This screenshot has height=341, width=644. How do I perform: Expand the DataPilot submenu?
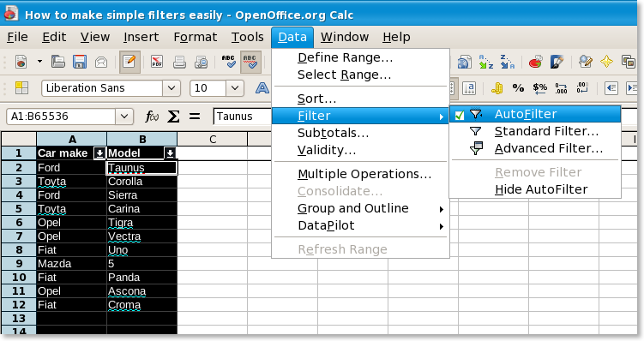point(360,225)
